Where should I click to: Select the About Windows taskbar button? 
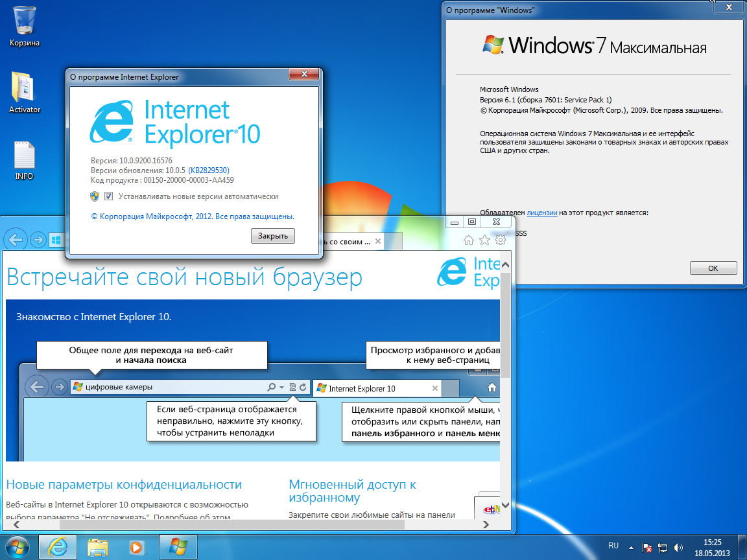point(177,546)
